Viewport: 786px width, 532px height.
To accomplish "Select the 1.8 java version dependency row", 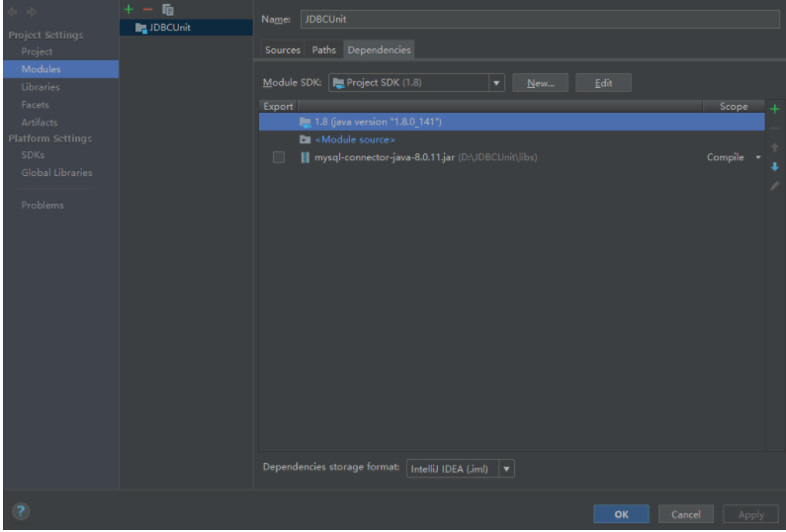I will click(512, 122).
